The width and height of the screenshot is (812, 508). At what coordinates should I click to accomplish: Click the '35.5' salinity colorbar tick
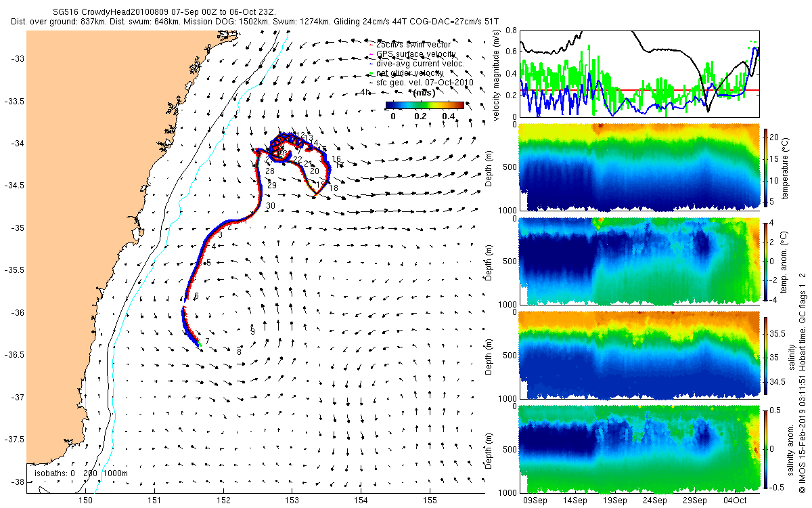click(778, 333)
